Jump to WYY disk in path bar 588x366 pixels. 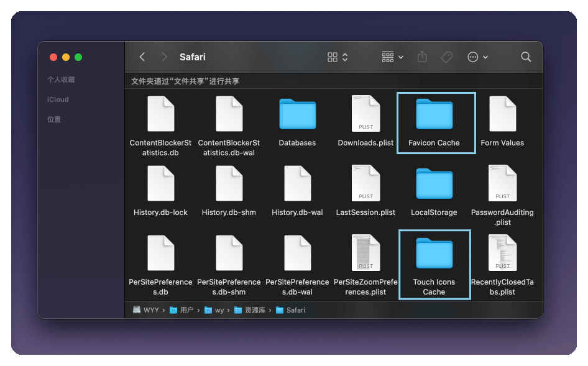click(146, 310)
